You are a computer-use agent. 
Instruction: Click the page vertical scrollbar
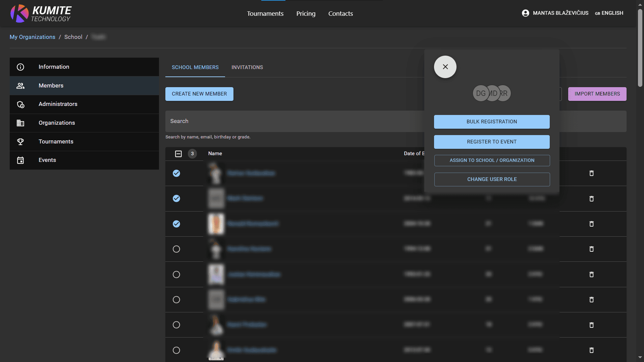click(640, 47)
